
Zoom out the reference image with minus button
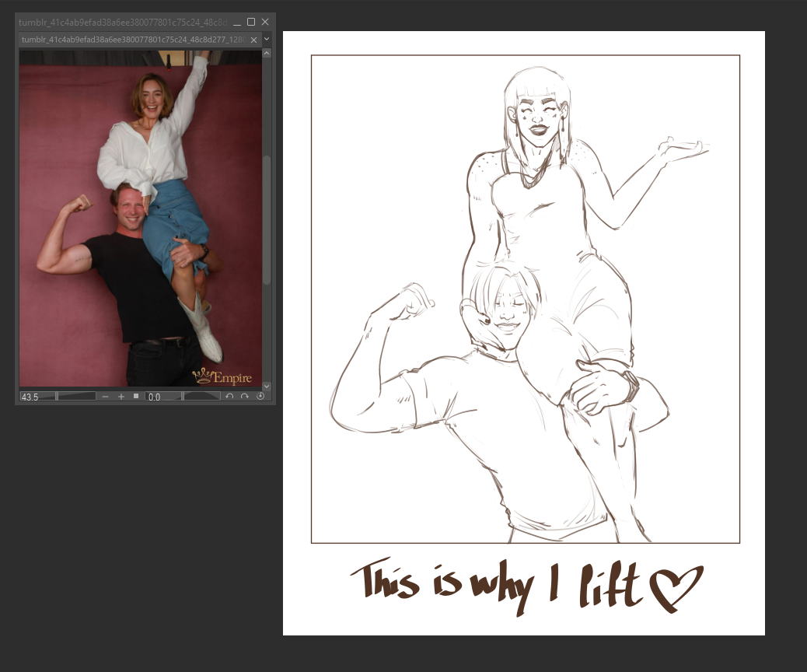point(106,397)
